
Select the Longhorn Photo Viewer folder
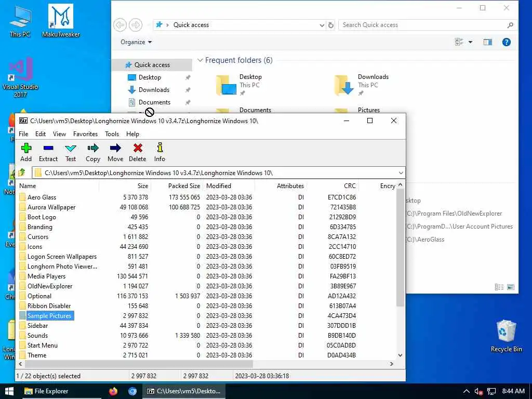click(x=62, y=267)
